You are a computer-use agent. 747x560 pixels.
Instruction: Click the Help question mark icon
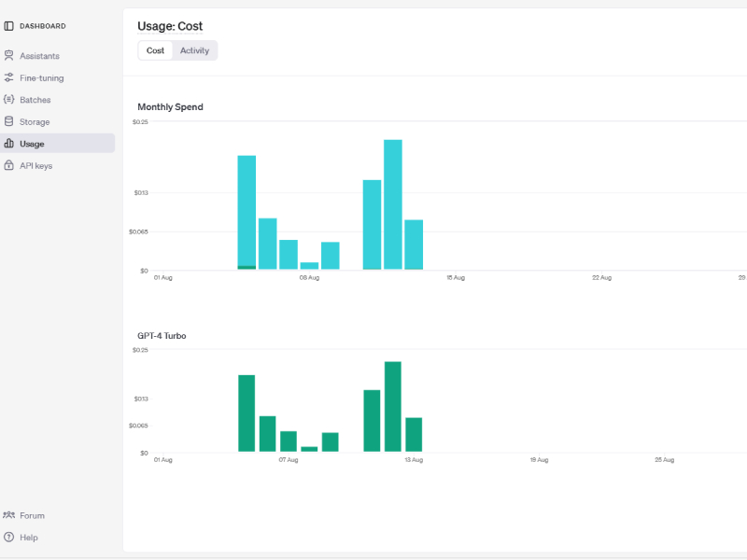point(9,538)
